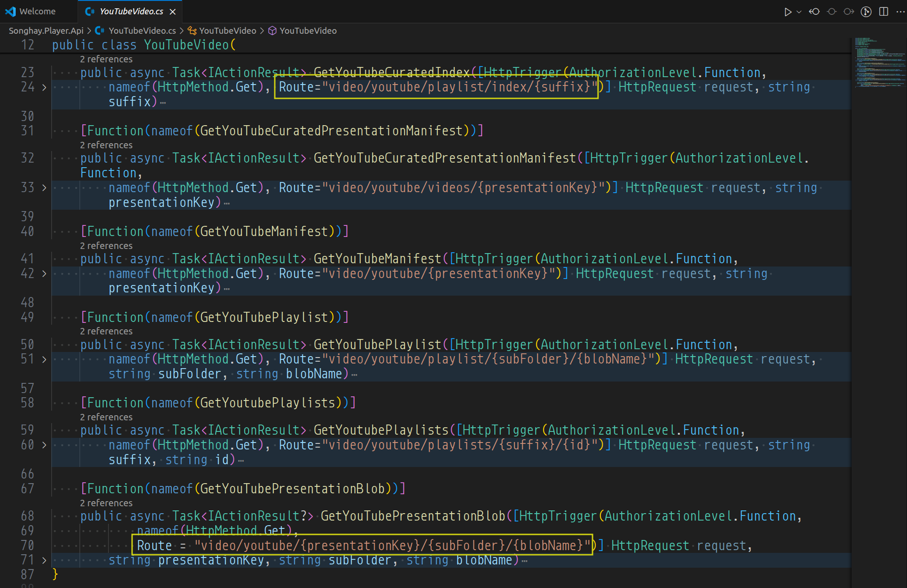
Task: Click GetYouTubeManifest in the Function attribute on line 40
Action: coord(264,231)
